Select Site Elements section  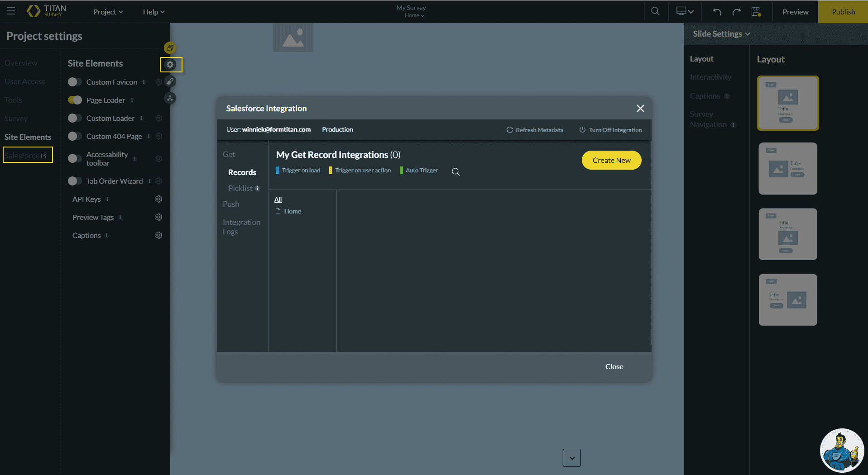(28, 137)
